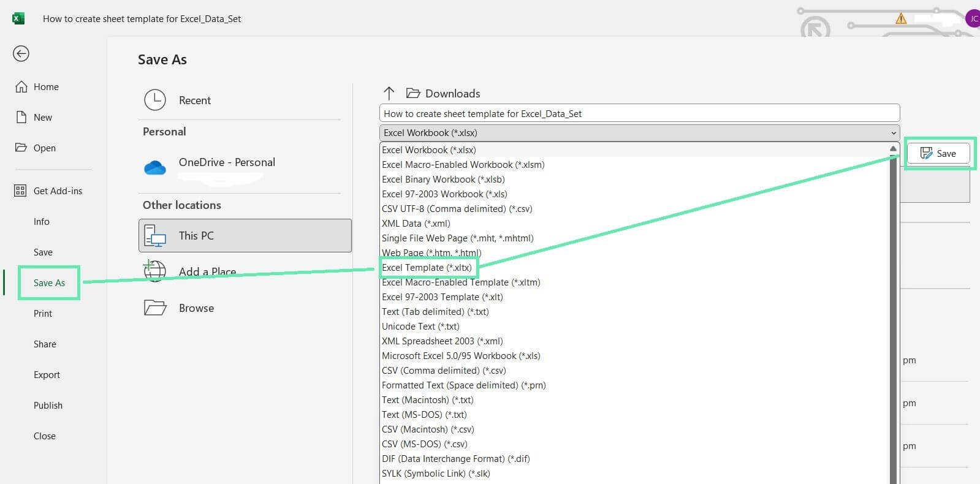980x484 pixels.
Task: Open the Print page
Action: (x=43, y=314)
